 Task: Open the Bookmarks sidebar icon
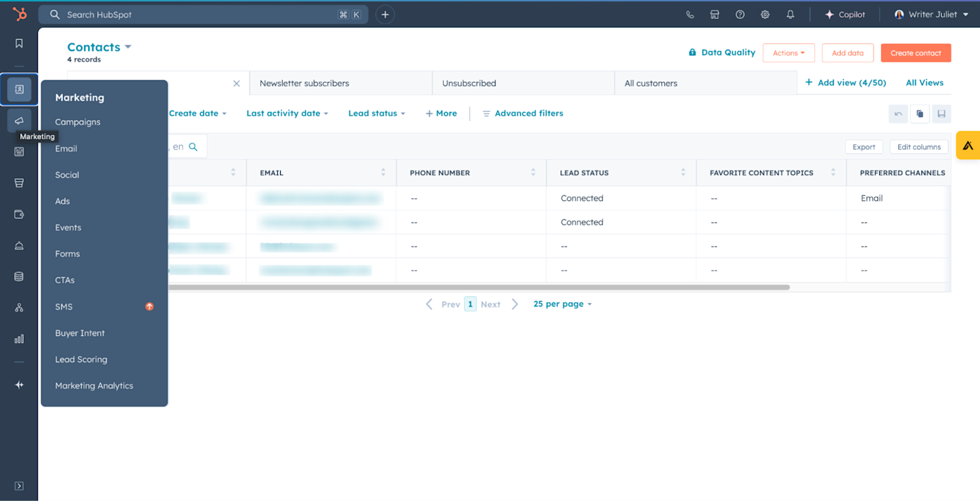19,43
